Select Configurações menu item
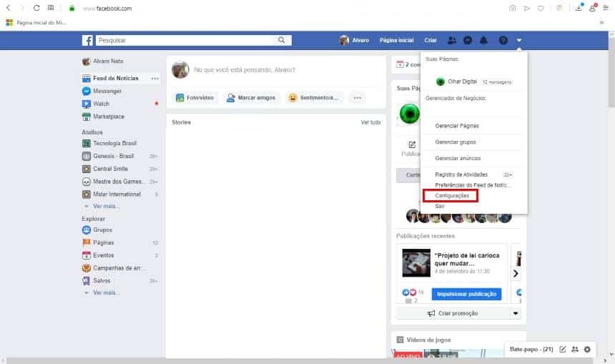This screenshot has width=615, height=364. coord(452,195)
